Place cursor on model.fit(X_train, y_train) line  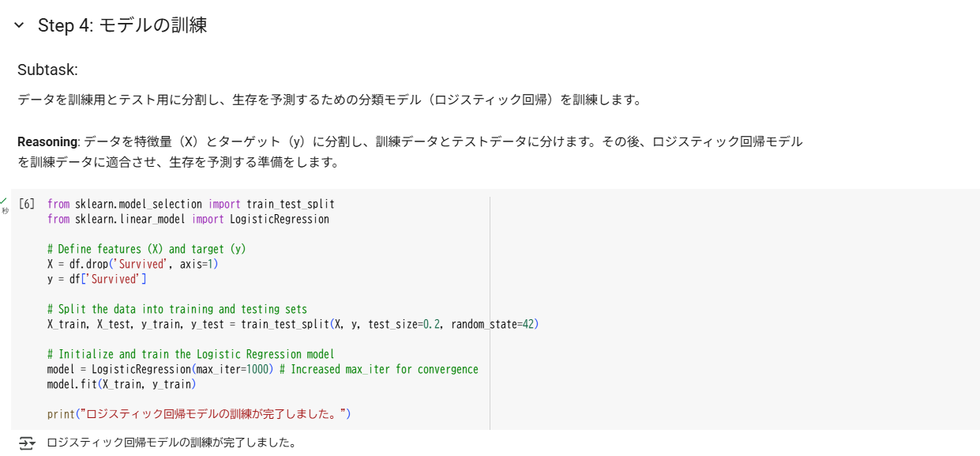point(122,384)
